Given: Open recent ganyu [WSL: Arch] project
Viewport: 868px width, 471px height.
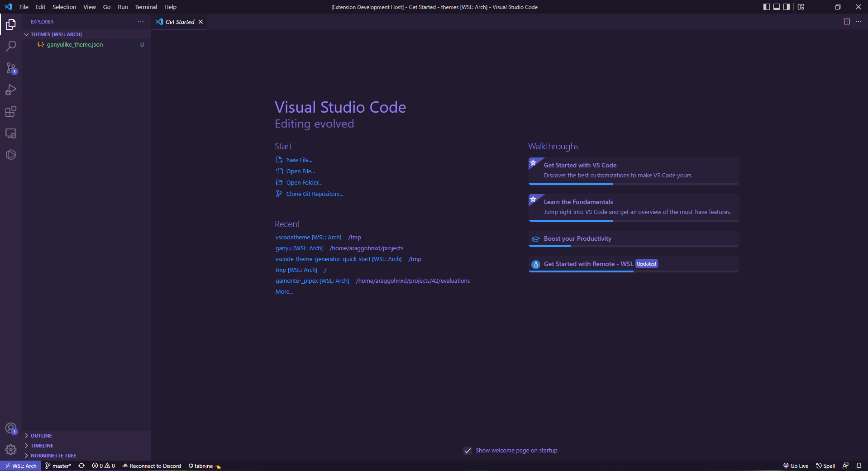Looking at the screenshot, I should pos(299,248).
